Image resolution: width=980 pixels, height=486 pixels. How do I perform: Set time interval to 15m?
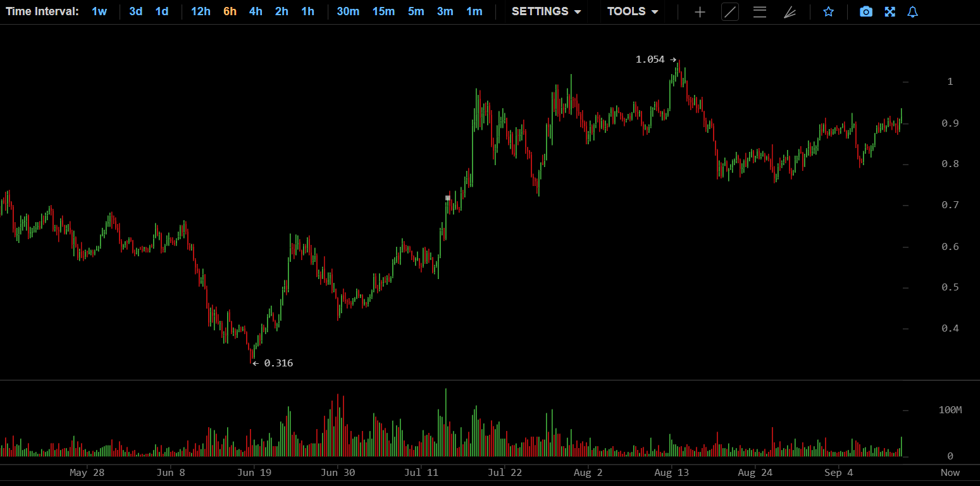[383, 11]
